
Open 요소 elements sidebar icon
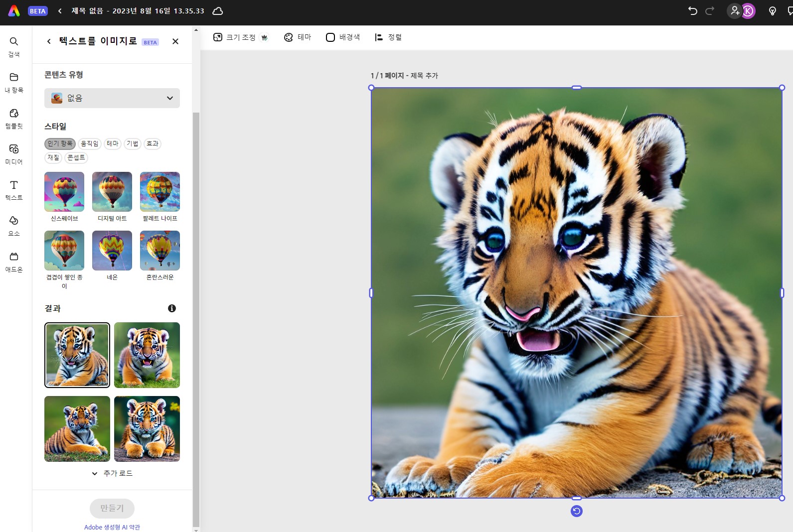(14, 226)
